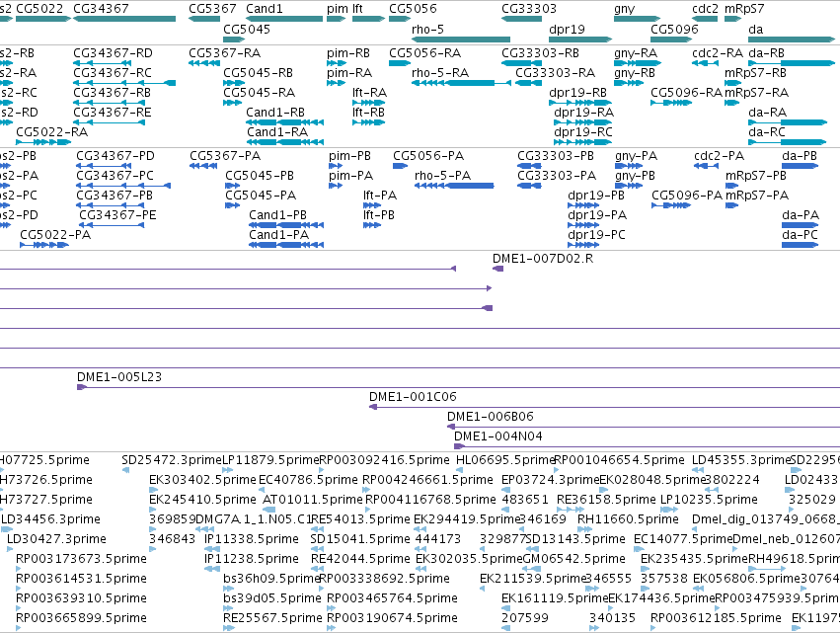Select the RE25567.5prime EST label
The width and height of the screenshot is (840, 633).
[272, 618]
